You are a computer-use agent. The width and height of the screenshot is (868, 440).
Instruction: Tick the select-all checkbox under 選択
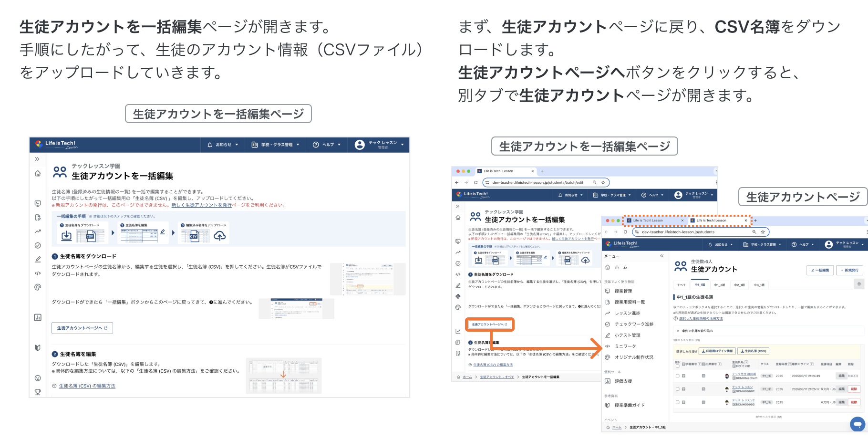(x=678, y=367)
